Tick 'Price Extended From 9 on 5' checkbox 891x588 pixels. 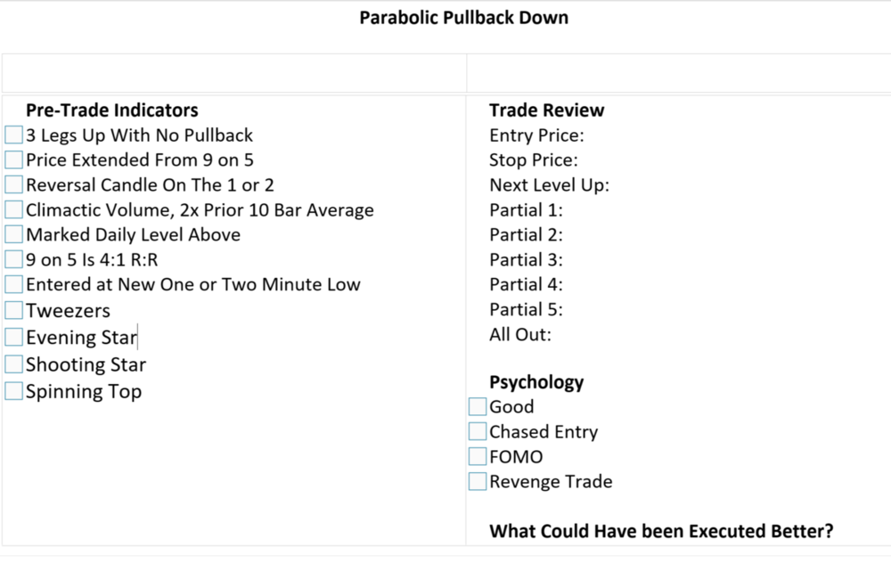13,160
